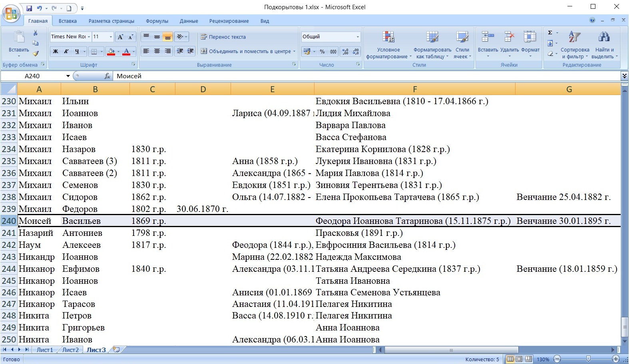Expand the Name Box dropdown arrow
Image resolution: width=629 pixels, height=364 pixels.
tap(68, 76)
